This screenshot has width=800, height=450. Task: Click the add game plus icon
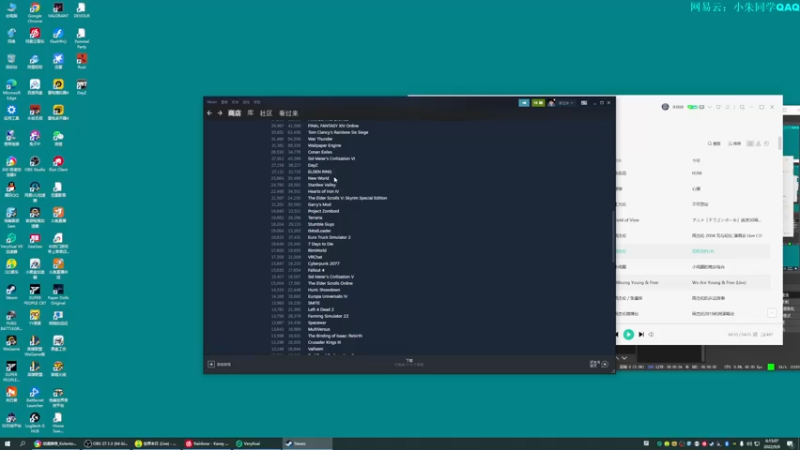click(211, 364)
